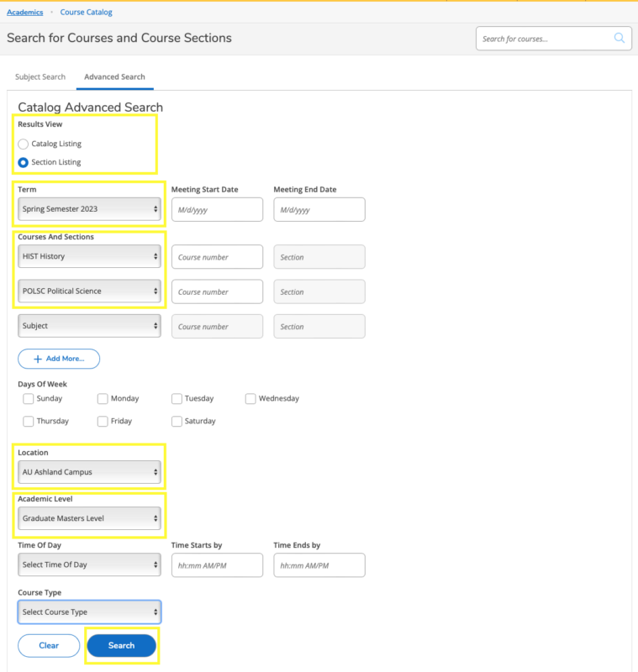Screen dimensions: 638x672
Task: Open the Location dropdown AU Ashland Campus
Action: [89, 472]
